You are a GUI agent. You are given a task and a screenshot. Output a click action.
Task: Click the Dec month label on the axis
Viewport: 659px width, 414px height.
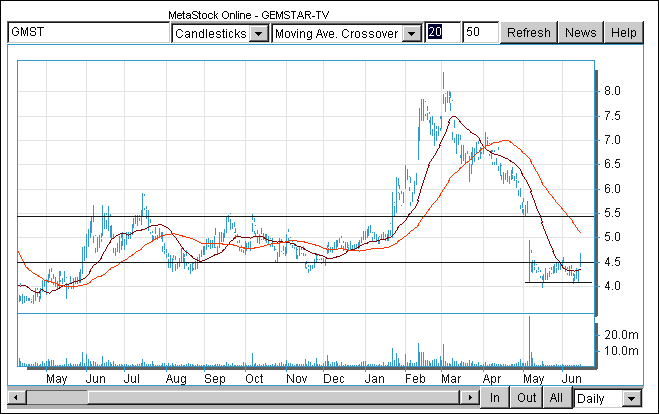point(334,379)
